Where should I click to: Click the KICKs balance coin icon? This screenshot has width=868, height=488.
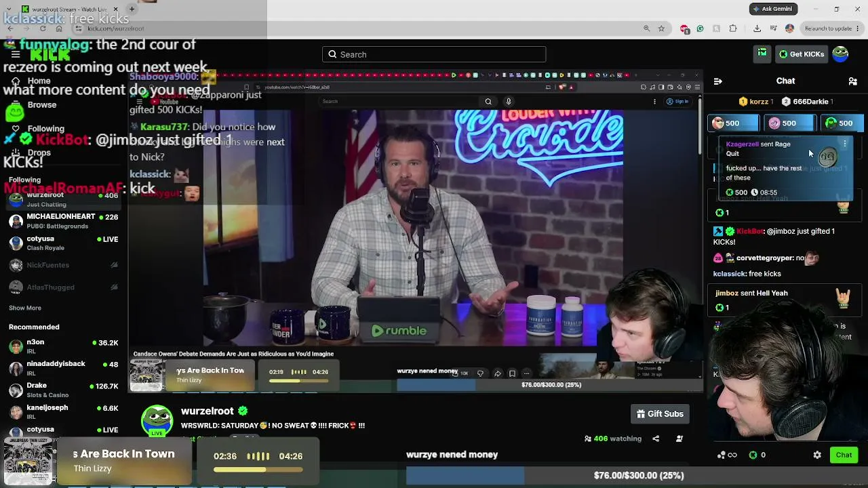click(x=753, y=455)
